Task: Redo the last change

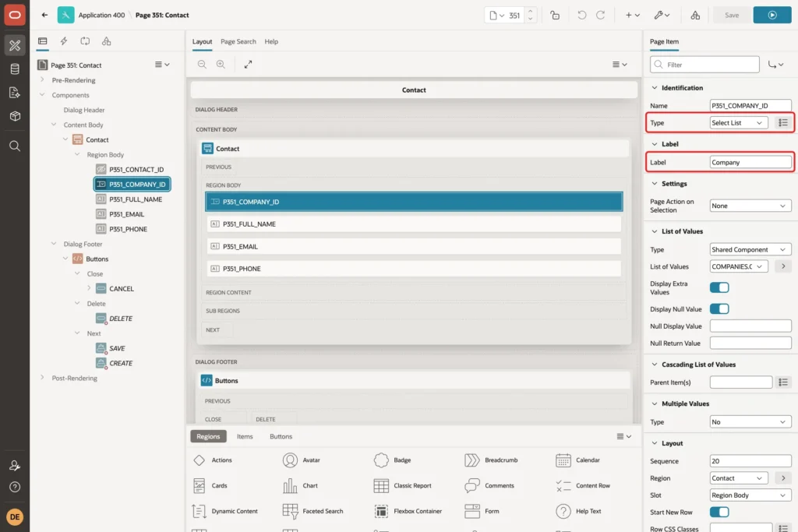Action: 601,16
